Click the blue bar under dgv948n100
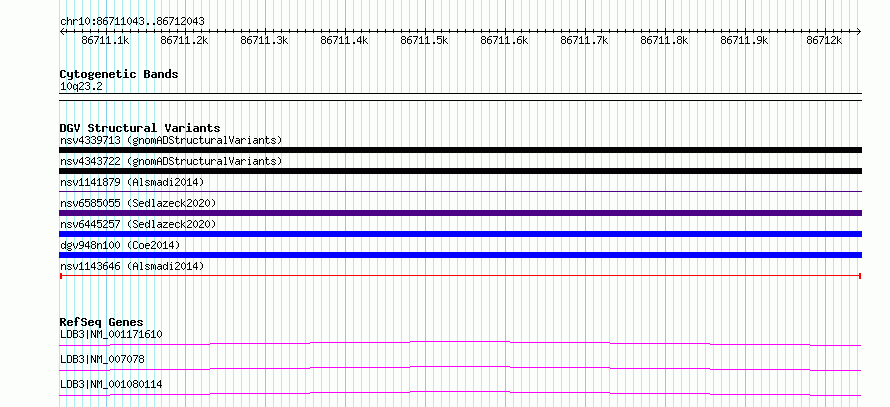This screenshot has height=407, width=890. (x=460, y=255)
